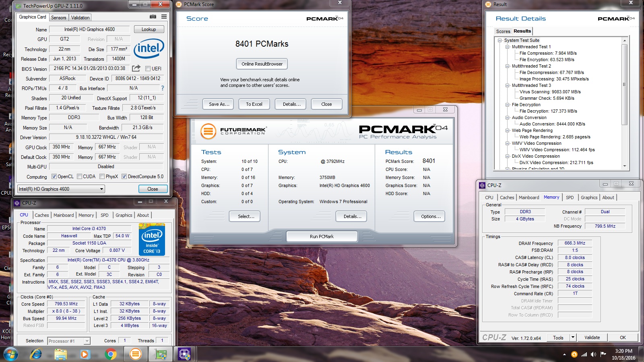
Task: Collapse the File Decryption tree node
Action: tap(508, 105)
